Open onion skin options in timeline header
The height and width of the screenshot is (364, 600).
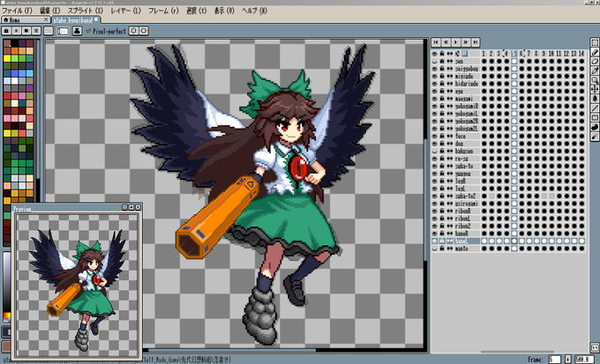pyautogui.click(x=464, y=54)
